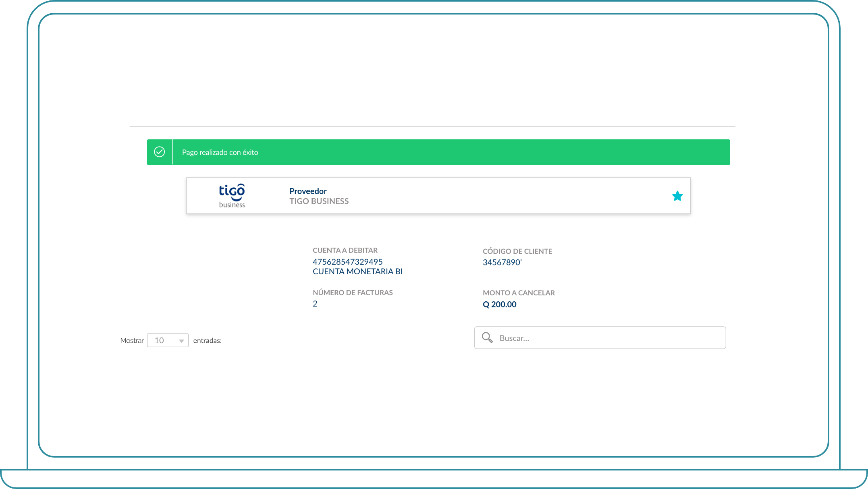Click the invoice count value 2
This screenshot has height=489, width=868.
[315, 304]
